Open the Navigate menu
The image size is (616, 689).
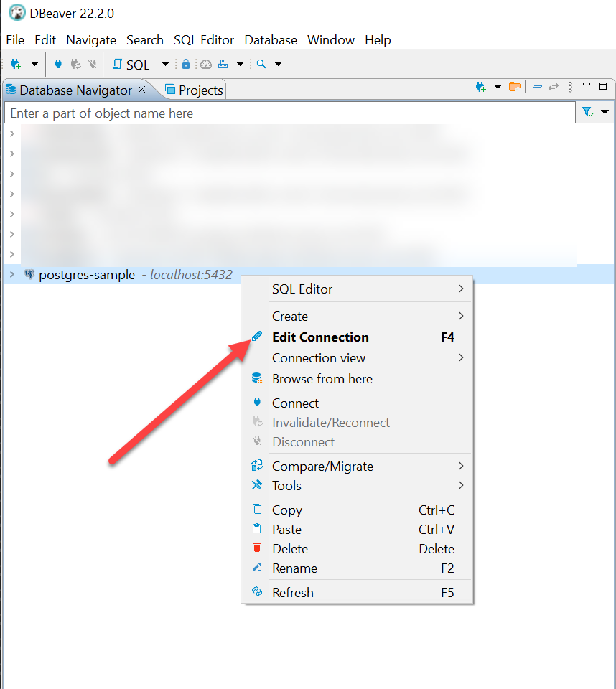click(91, 40)
